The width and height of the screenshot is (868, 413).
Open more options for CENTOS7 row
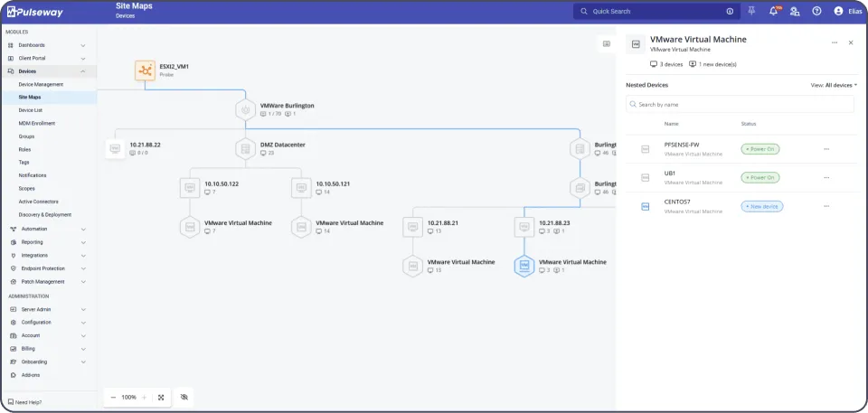[x=826, y=206]
